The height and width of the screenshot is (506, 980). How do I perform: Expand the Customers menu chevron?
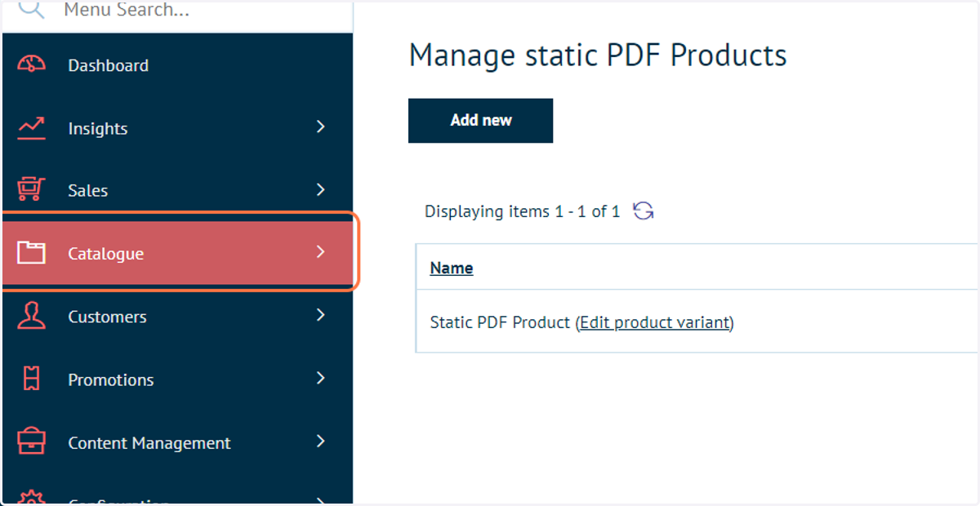pyautogui.click(x=321, y=315)
